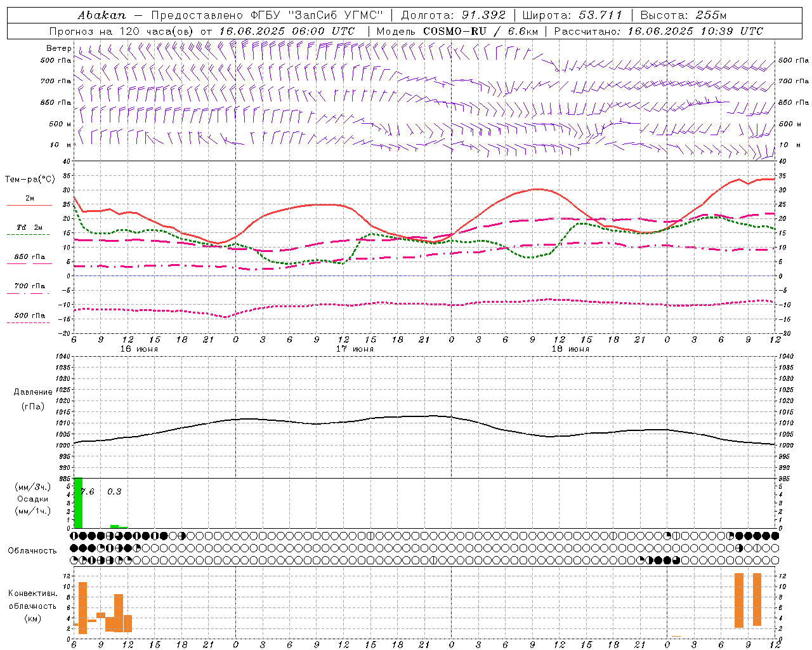Click the Облачность cloud cover label
812x650 pixels.
tap(32, 551)
